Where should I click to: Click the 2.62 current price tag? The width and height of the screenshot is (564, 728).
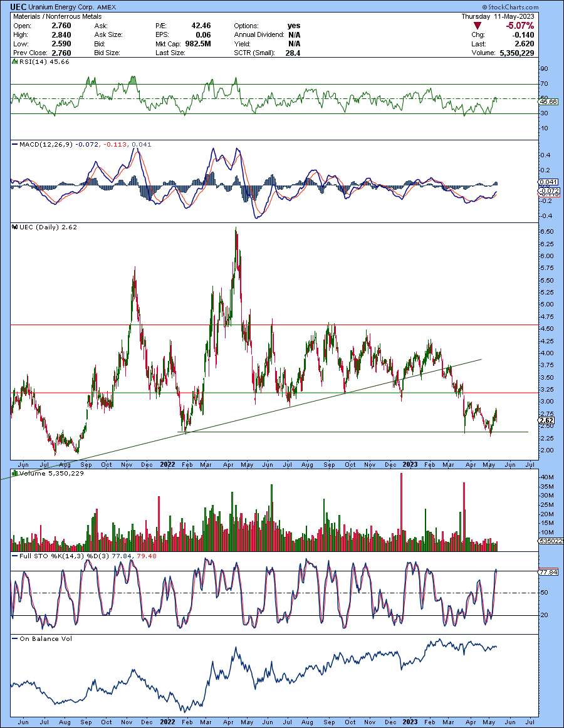point(547,420)
